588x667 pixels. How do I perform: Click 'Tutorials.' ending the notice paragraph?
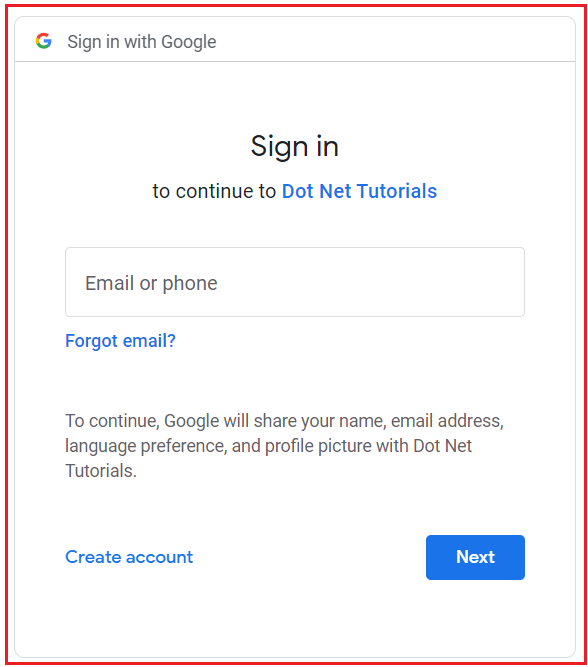coord(101,471)
